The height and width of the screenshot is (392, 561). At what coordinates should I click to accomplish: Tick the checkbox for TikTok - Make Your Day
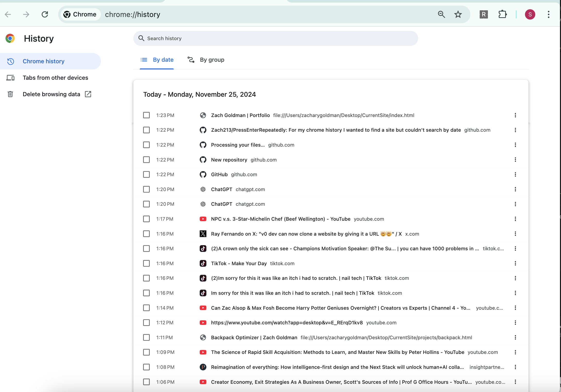[146, 263]
